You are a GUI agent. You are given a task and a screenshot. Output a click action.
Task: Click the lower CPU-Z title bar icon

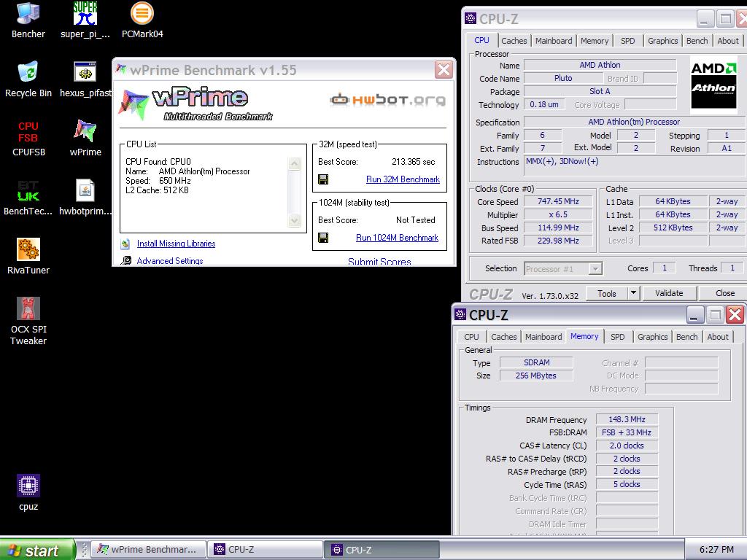click(x=460, y=314)
